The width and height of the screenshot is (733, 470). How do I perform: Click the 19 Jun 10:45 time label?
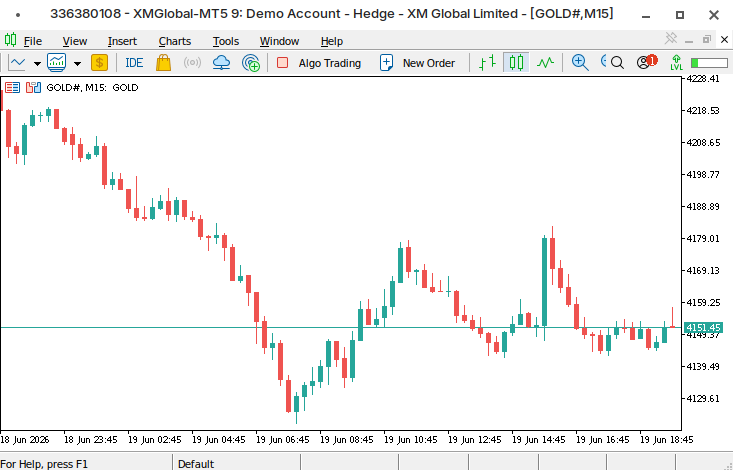pyautogui.click(x=410, y=440)
